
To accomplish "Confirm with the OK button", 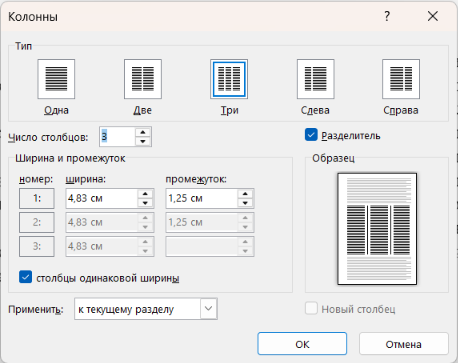I will [302, 344].
